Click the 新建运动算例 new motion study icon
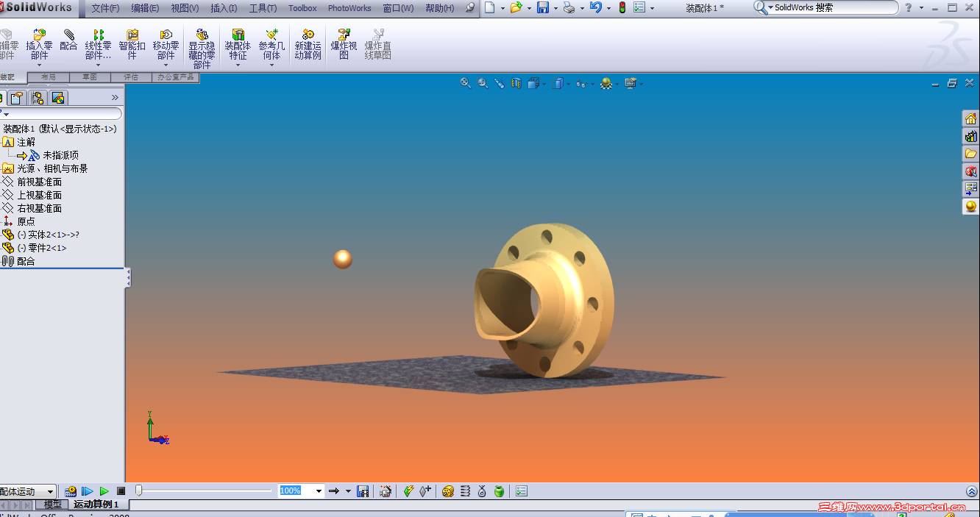Viewport: 980px width, 517px height. (x=308, y=45)
